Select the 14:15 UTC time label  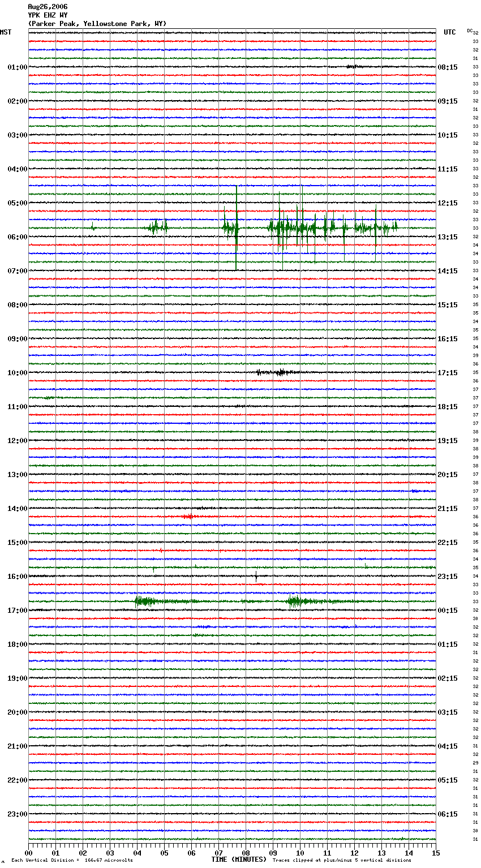[x=448, y=271]
